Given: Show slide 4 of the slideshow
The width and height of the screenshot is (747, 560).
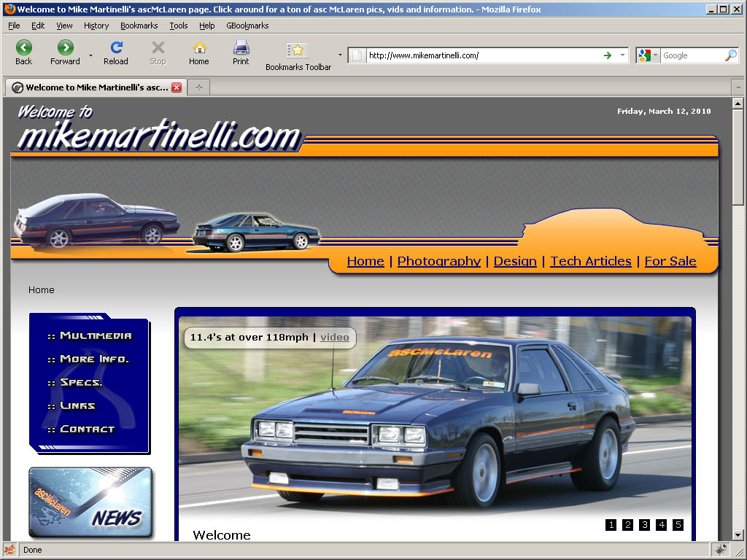Looking at the screenshot, I should [661, 525].
